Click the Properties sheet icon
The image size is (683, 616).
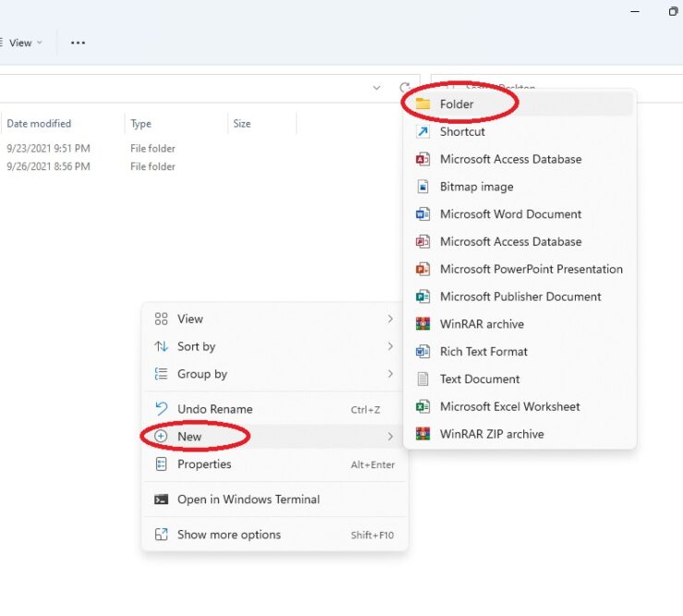[x=161, y=464]
